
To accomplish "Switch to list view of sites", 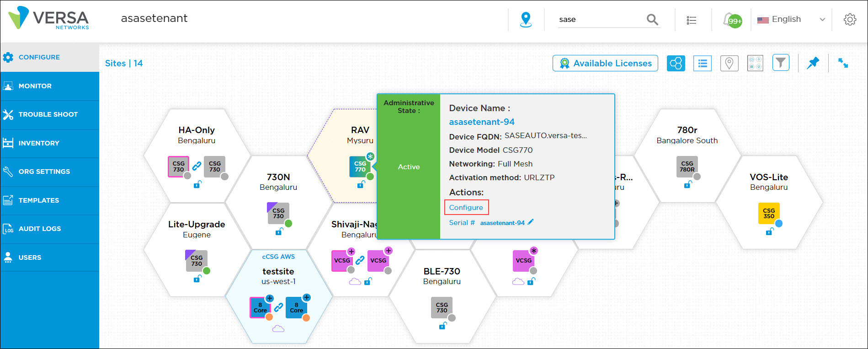I will click(x=703, y=63).
